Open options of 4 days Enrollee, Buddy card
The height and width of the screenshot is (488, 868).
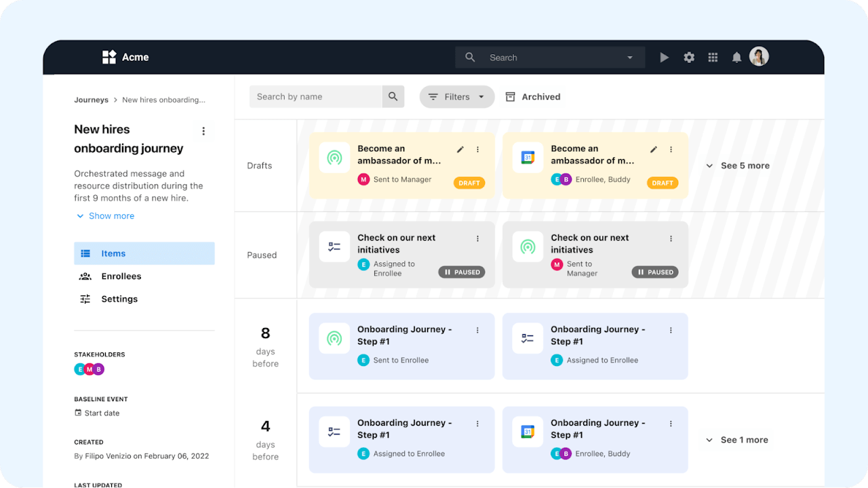(671, 424)
